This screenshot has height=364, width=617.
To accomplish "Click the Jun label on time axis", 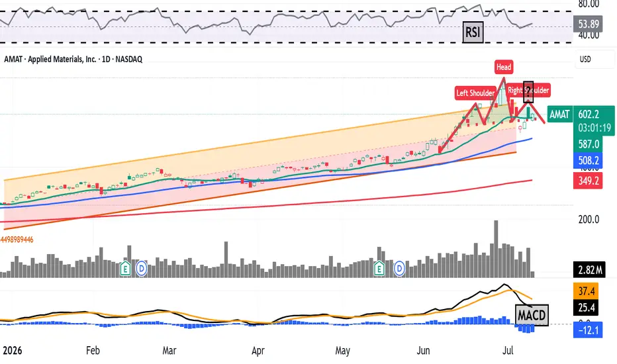I will point(424,350).
